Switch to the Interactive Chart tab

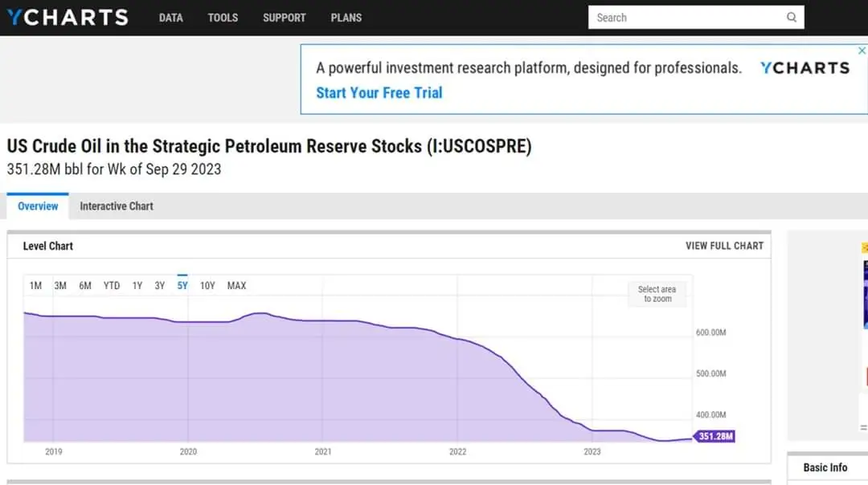116,206
